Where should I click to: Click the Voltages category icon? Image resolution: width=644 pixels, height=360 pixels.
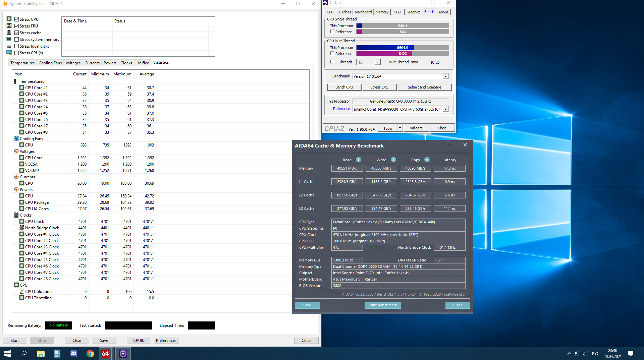(x=16, y=151)
